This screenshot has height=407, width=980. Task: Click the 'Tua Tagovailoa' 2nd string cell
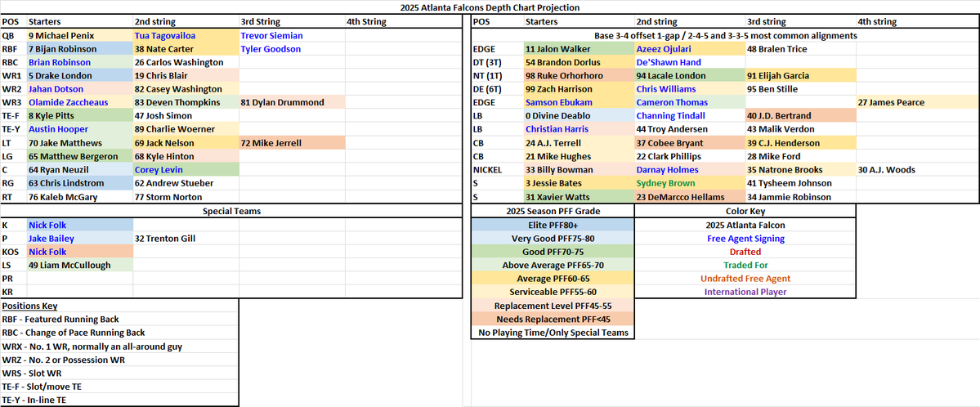click(x=186, y=36)
